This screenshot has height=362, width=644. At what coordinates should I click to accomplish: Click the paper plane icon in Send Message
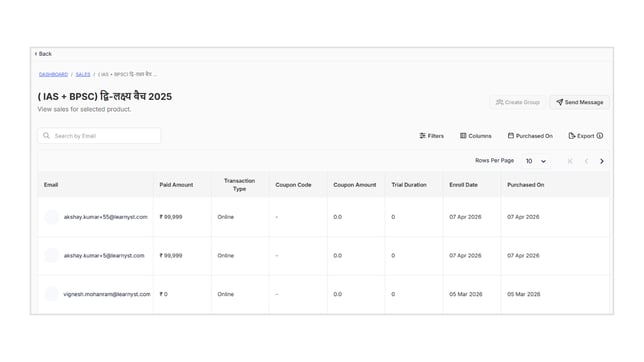click(x=559, y=102)
